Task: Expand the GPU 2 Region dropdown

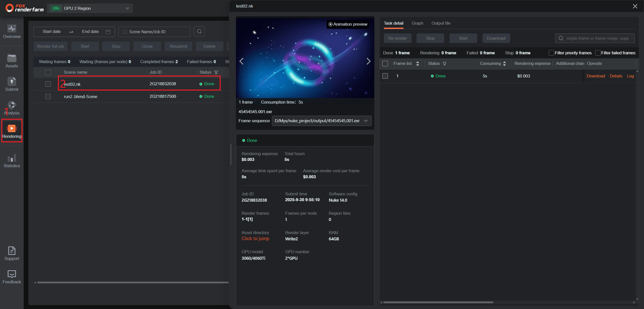Action: point(127,9)
